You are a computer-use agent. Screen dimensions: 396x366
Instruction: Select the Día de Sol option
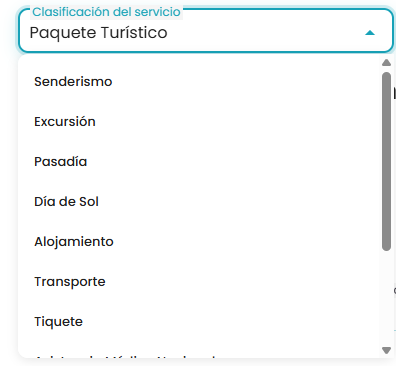coord(199,202)
